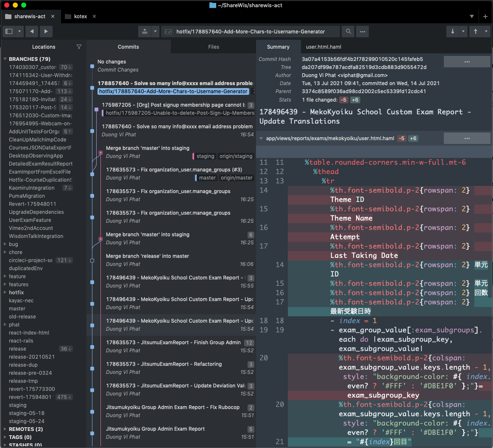
Task: Add a new tab with the plus icon
Action: click(x=485, y=17)
